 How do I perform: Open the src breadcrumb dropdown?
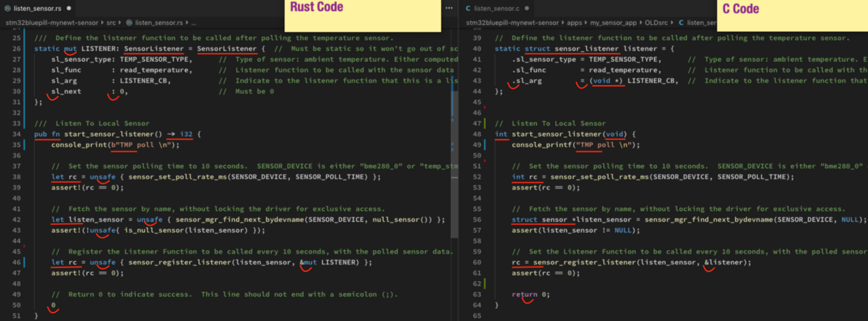[111, 23]
